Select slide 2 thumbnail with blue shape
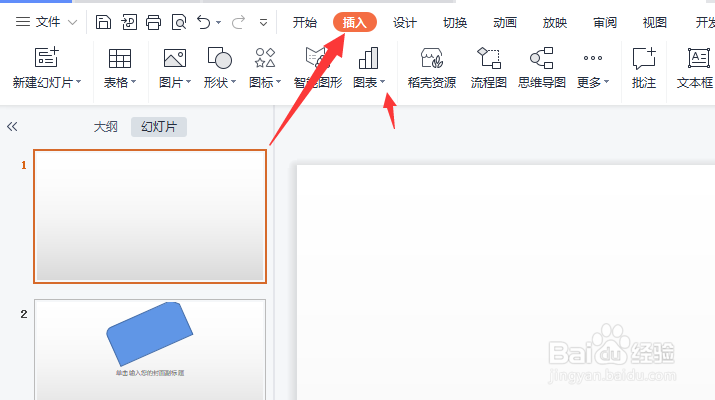 click(150, 349)
